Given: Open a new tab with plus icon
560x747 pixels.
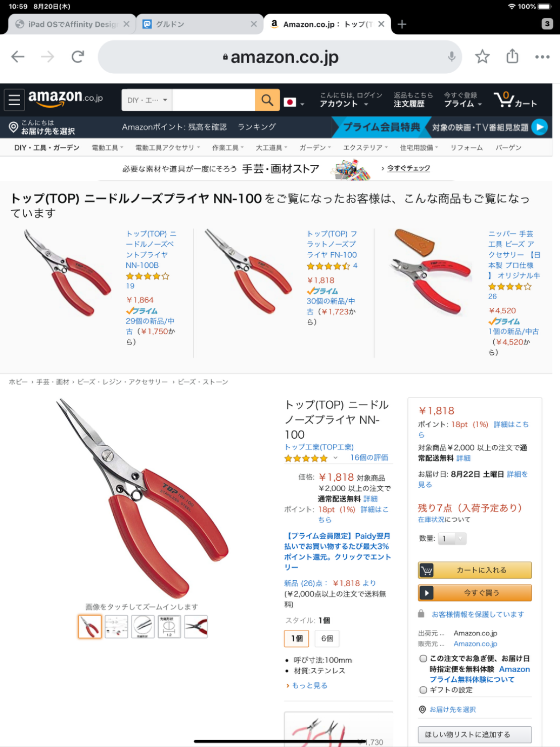Looking at the screenshot, I should click(x=402, y=24).
